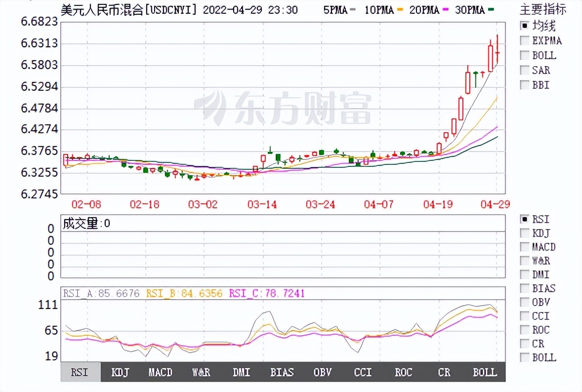This screenshot has width=582, height=392.
Task: Click the RSI_A value text above the indicator panel
Action: pos(100,293)
